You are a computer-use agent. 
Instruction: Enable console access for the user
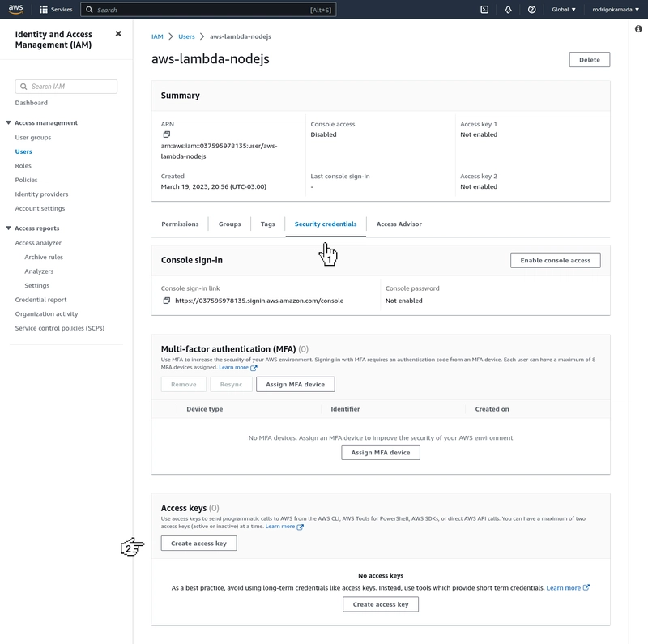click(556, 260)
